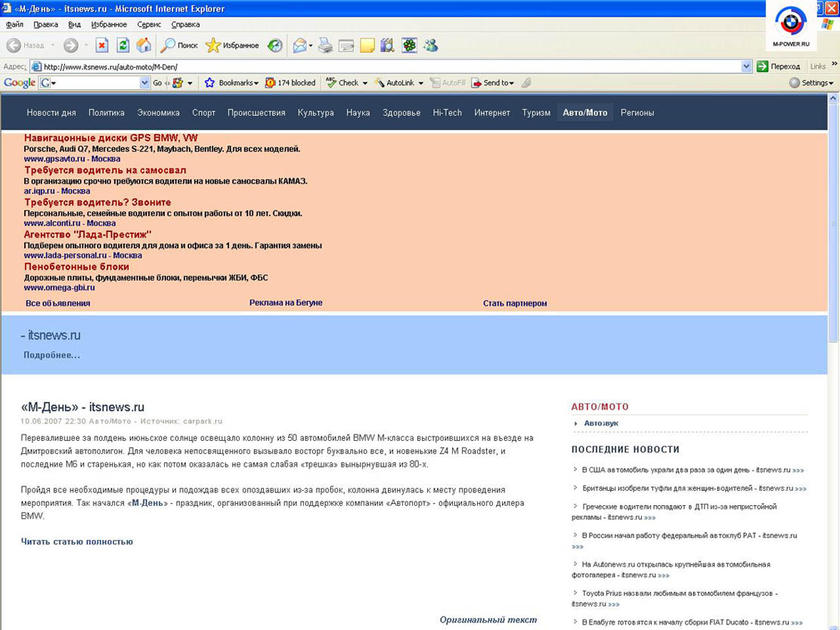Screen dimensions: 840x630
Task: Switch to the Политика section
Action: pos(107,113)
